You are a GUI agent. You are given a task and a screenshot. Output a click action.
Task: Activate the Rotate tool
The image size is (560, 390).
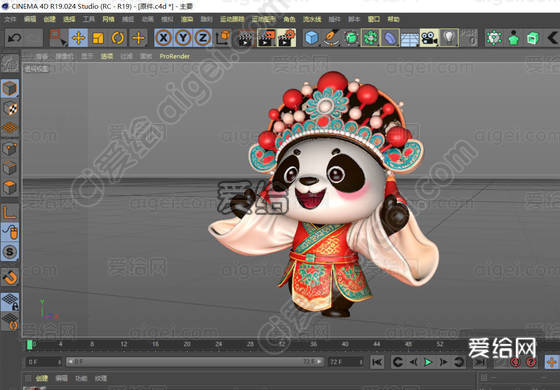tap(118, 38)
